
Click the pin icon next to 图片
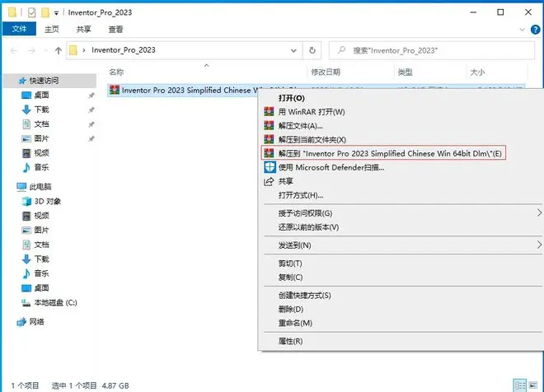tap(91, 138)
